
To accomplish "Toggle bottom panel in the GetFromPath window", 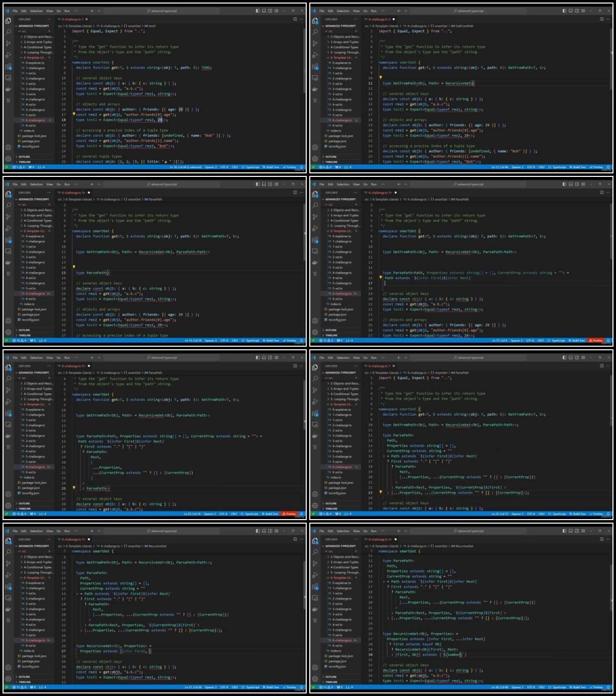I will point(570,11).
